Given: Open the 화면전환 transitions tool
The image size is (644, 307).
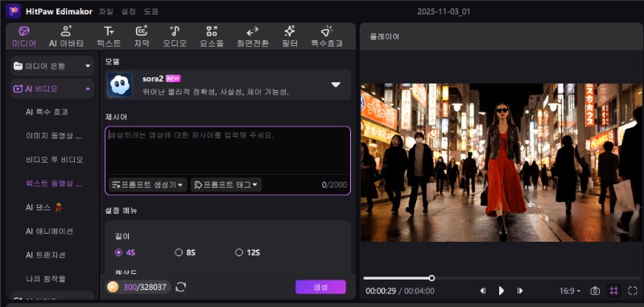Looking at the screenshot, I should (253, 36).
